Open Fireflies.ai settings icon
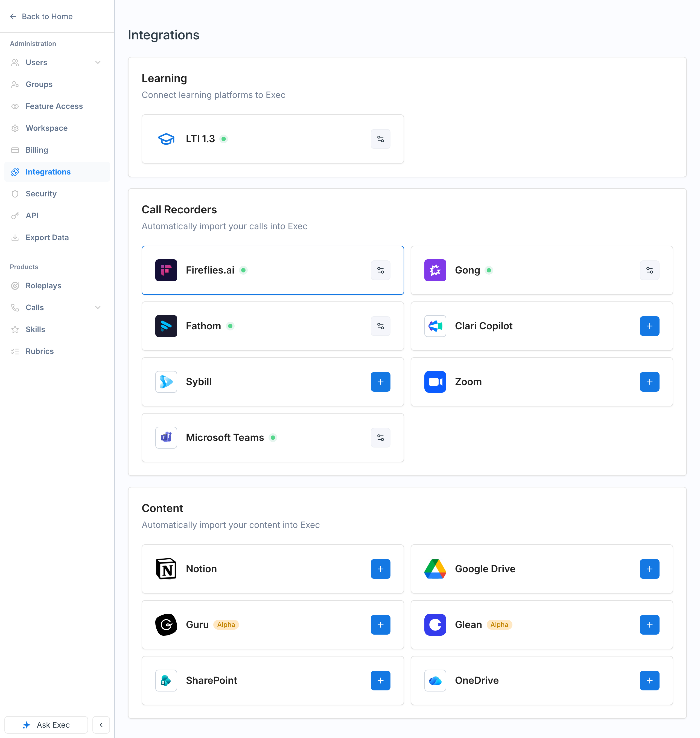 [x=380, y=270]
